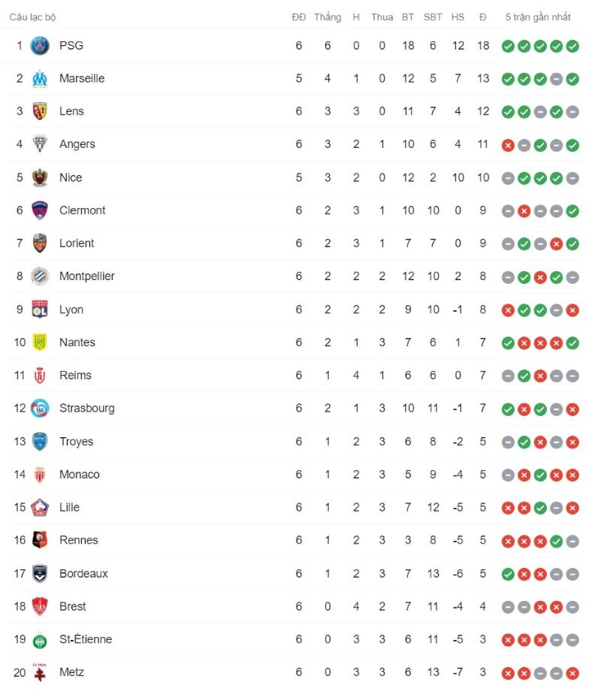Click Metz's most recent match loss icon
601x700 pixels.
[572, 673]
